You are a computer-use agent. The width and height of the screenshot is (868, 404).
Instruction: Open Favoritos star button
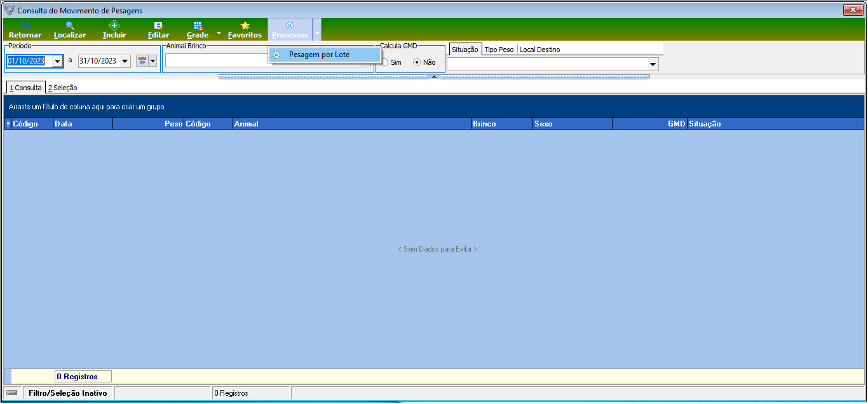click(x=245, y=30)
